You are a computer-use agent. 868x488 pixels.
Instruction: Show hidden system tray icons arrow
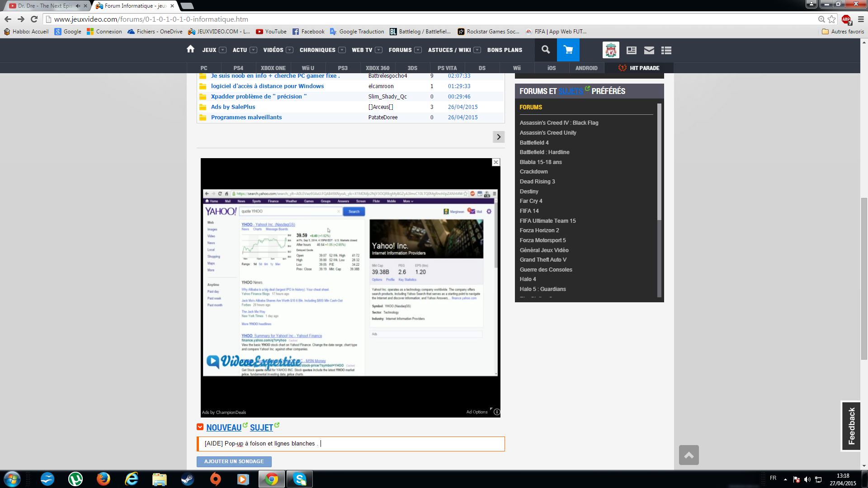click(x=785, y=479)
